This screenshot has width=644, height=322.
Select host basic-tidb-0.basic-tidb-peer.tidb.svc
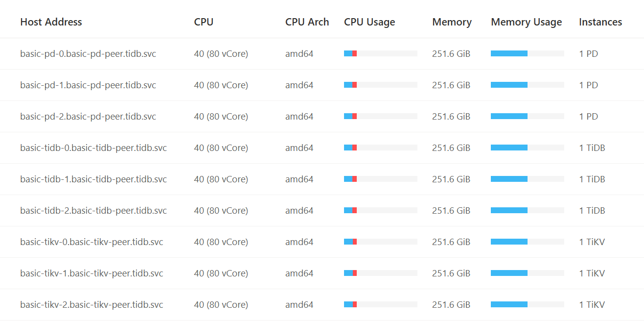93,148
